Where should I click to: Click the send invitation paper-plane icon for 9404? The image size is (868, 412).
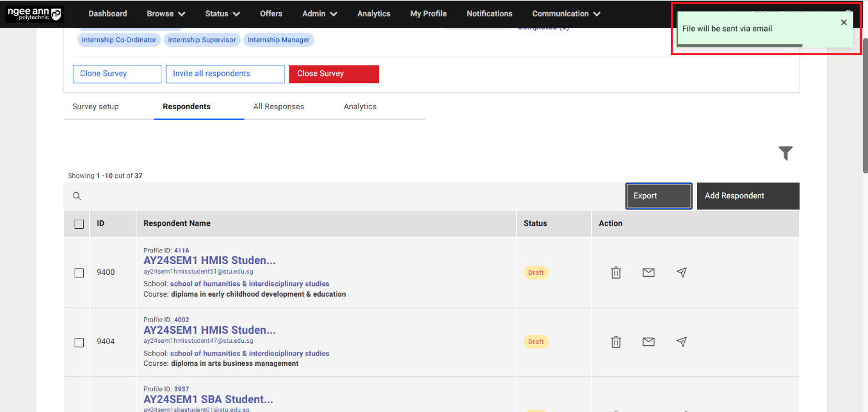tap(681, 342)
